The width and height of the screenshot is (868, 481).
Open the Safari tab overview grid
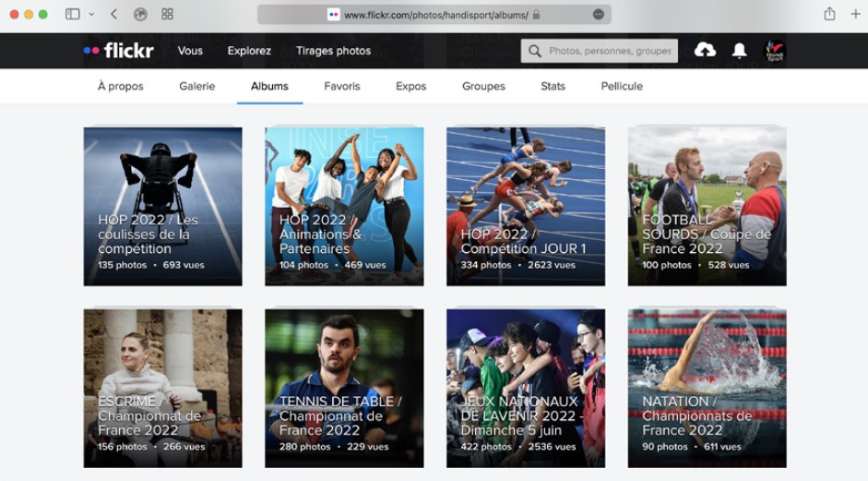[167, 15]
